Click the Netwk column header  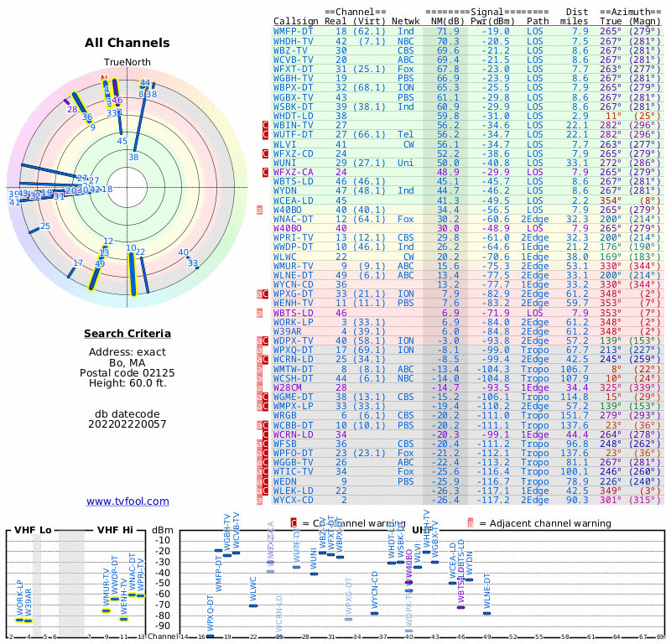point(405,22)
